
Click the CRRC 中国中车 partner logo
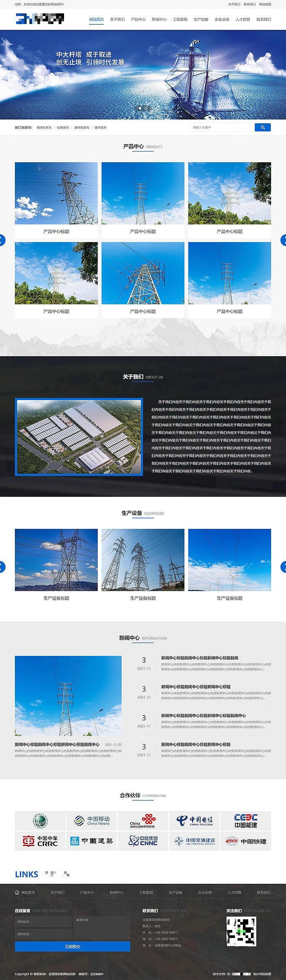coord(40,841)
